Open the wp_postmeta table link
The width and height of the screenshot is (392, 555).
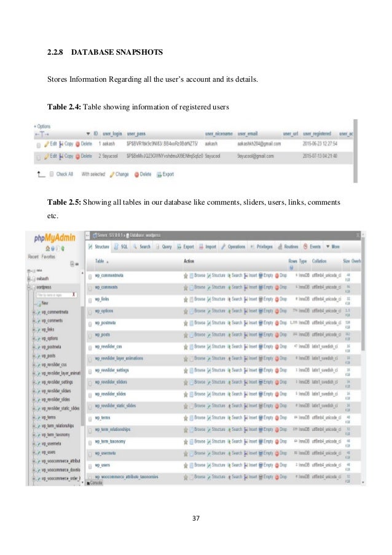point(105,323)
